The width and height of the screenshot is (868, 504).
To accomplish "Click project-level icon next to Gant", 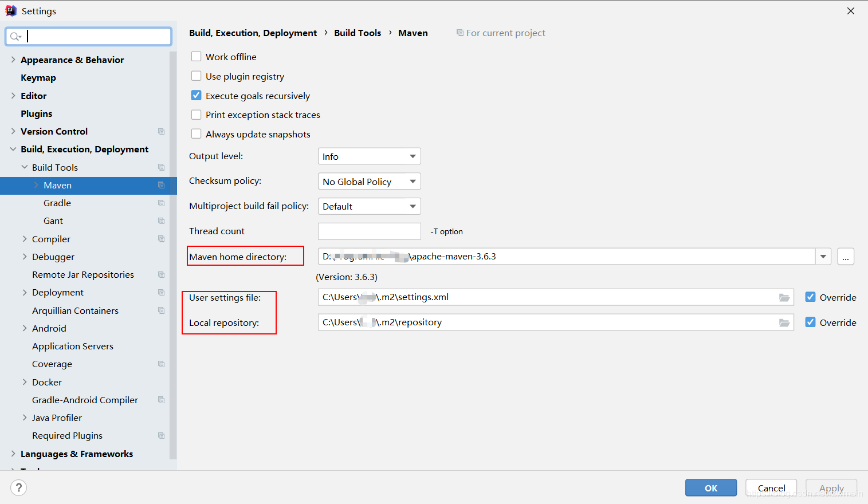I will coord(161,221).
